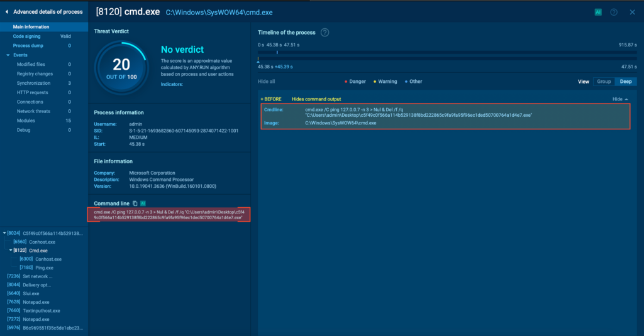Click the help question mark in header
Viewport: 644px width, 336px height.
[614, 12]
